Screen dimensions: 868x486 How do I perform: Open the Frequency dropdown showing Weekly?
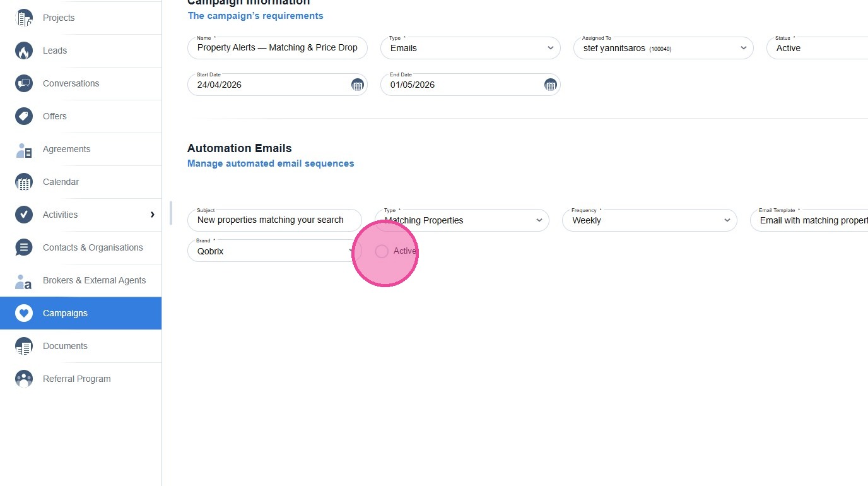click(650, 220)
